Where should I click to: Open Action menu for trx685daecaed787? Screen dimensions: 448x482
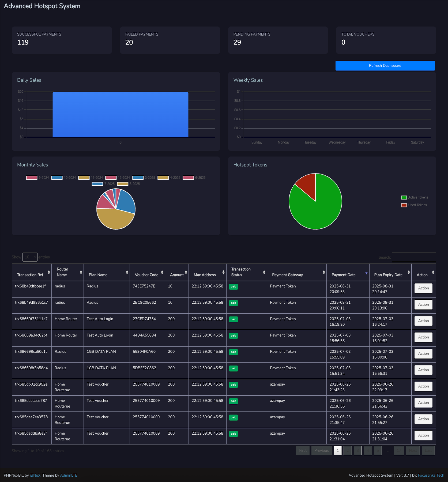coord(423,402)
